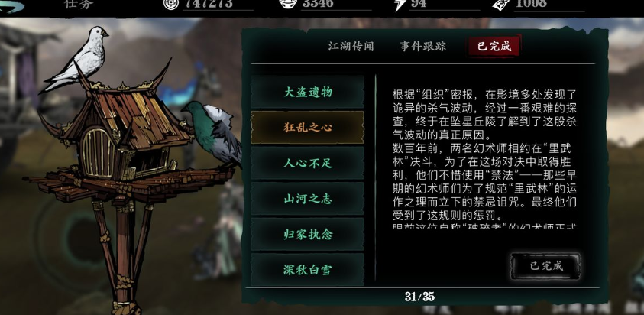
Task: Select the 大盗遗物 quest
Action: point(308,92)
